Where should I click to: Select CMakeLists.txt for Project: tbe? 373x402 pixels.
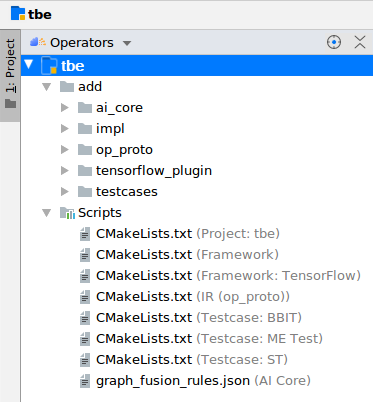(188, 234)
